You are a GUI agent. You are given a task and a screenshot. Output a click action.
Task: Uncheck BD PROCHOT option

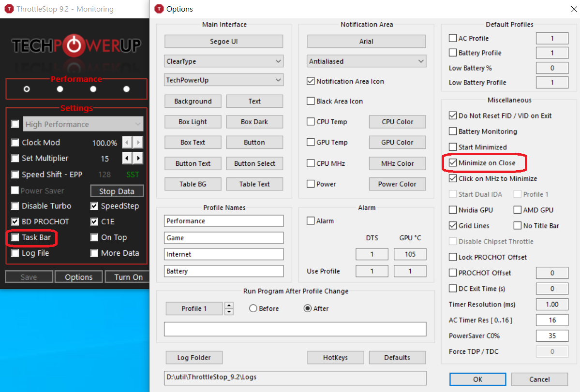click(x=15, y=222)
